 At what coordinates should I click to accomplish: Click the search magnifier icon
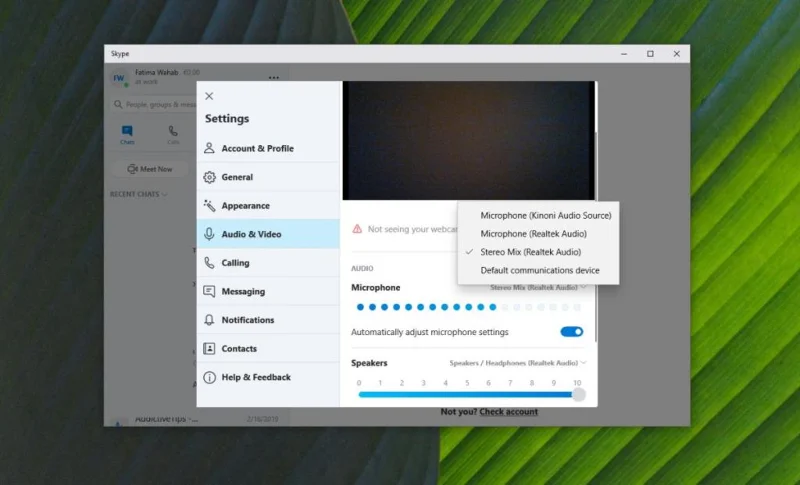coord(118,104)
